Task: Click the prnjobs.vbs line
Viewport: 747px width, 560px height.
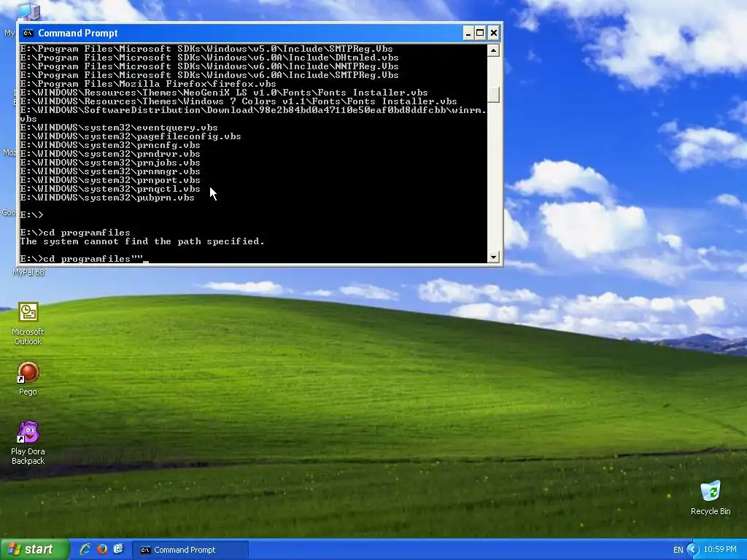Action: click(110, 163)
